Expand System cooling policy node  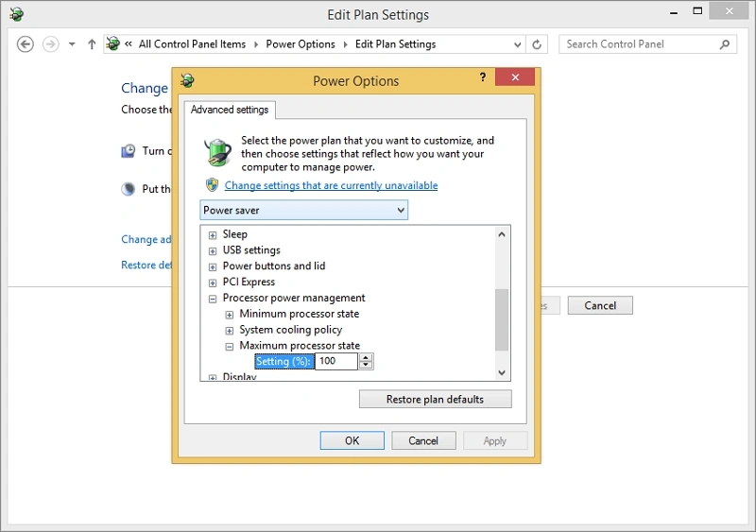[230, 331]
